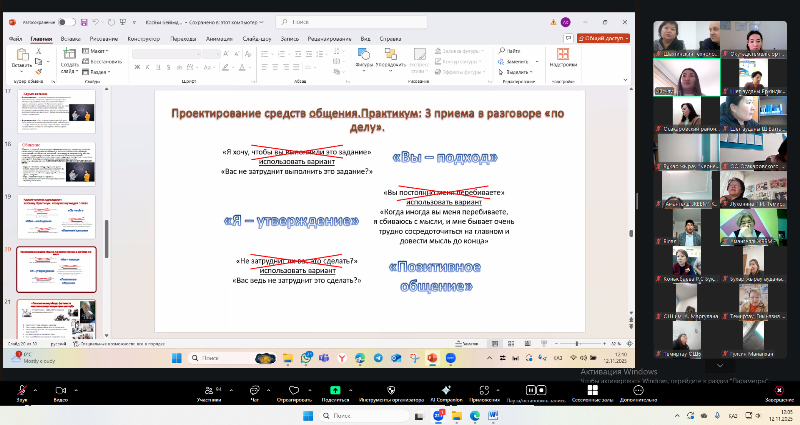Click the Shapes gallery icon
The height and width of the screenshot is (425, 800).
point(363,56)
